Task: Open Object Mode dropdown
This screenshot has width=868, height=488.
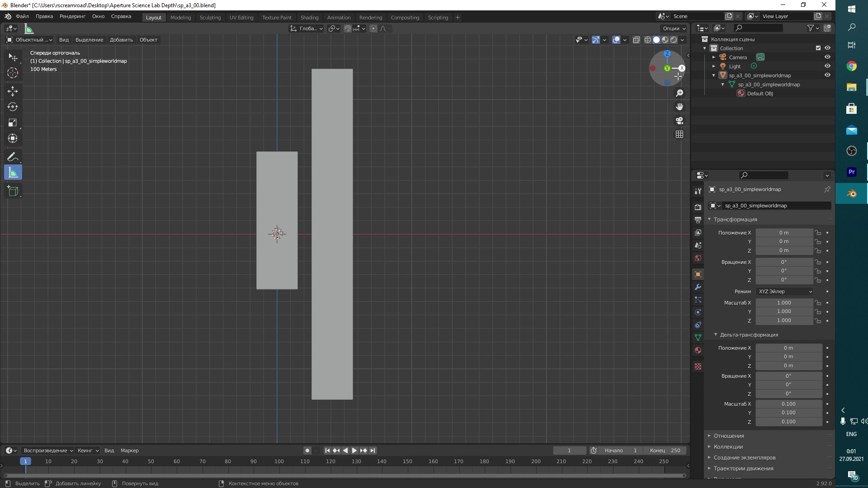Action: click(x=29, y=40)
